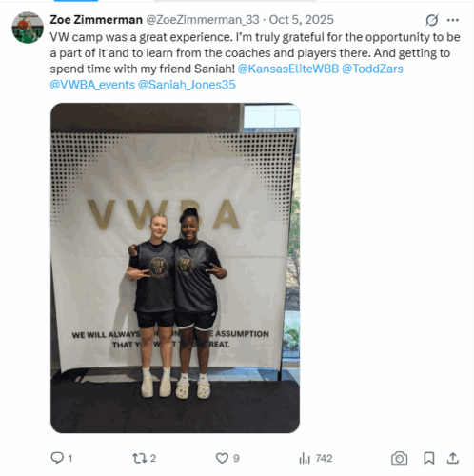This screenshot has width=474, height=476.
Task: Open the three-dot more options menu
Action: [453, 20]
